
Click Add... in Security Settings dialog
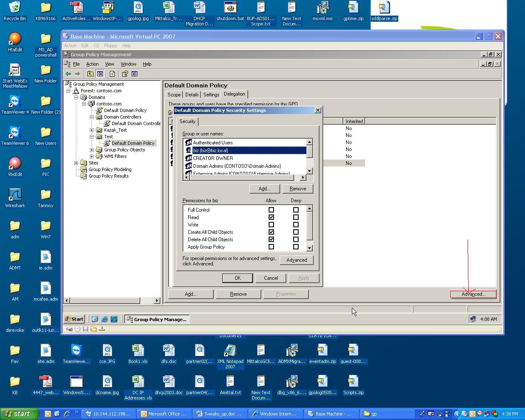click(x=265, y=189)
